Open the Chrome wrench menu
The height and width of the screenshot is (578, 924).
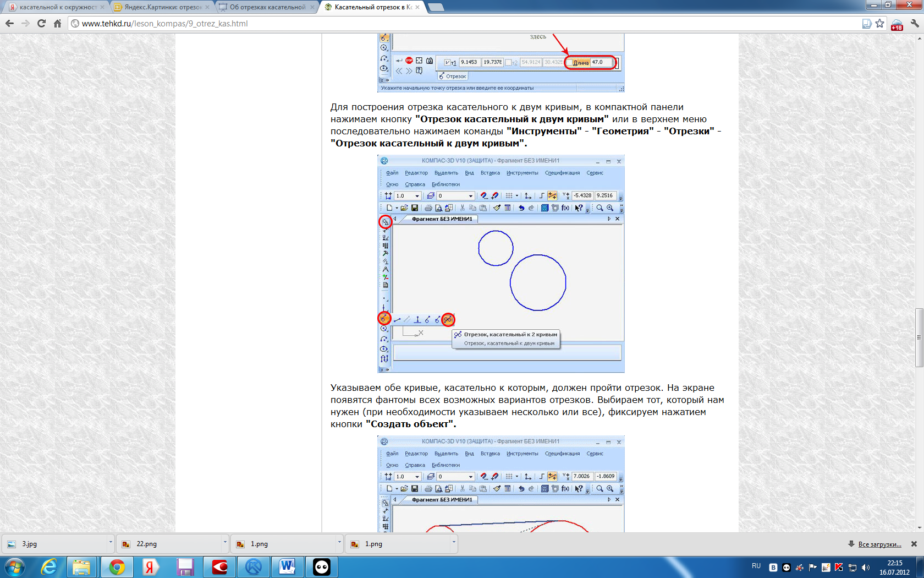(x=915, y=23)
